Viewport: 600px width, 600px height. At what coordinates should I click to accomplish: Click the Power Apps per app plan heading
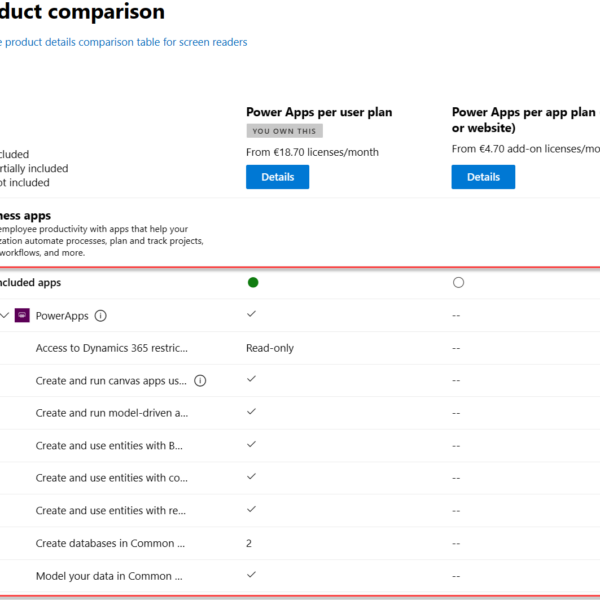pos(525,112)
